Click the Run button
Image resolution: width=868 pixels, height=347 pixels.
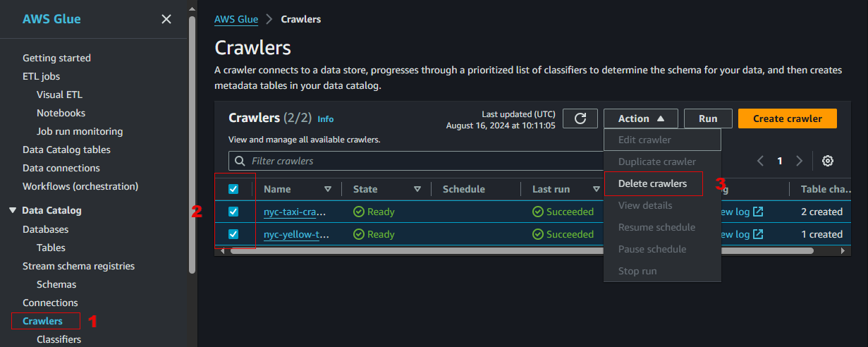708,118
